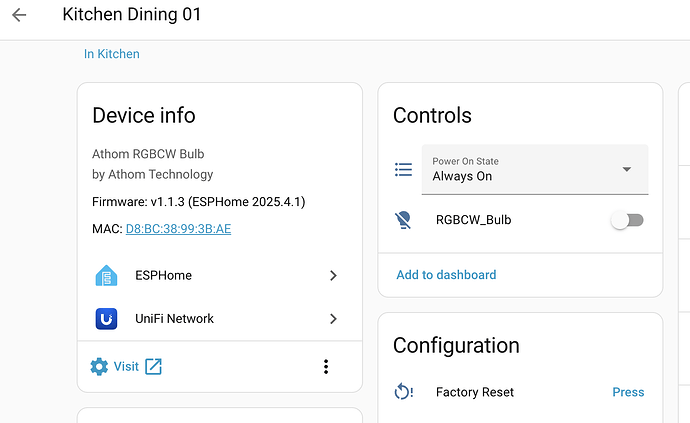690x423 pixels.
Task: Toggle the RGBCW_Bulb switch
Action: 628,220
